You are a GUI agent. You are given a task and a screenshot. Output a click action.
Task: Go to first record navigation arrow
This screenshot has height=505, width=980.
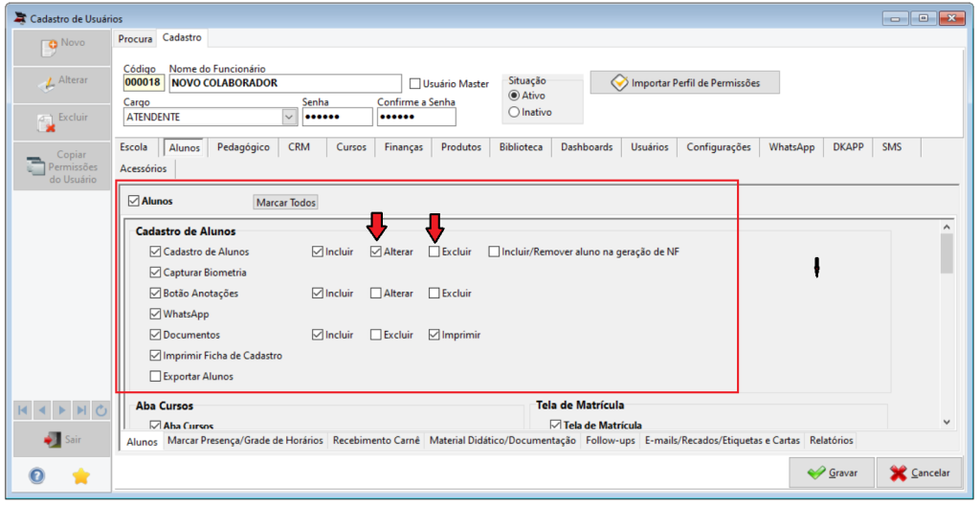tap(23, 410)
